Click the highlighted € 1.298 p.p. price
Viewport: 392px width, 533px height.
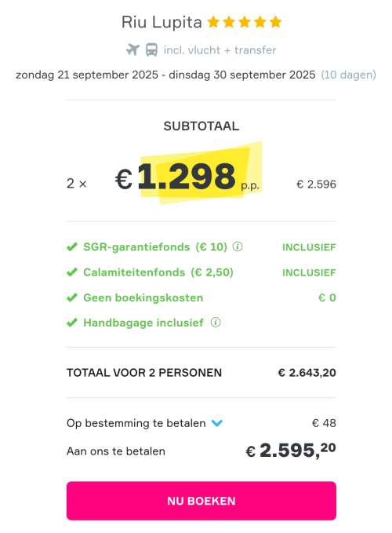(187, 177)
